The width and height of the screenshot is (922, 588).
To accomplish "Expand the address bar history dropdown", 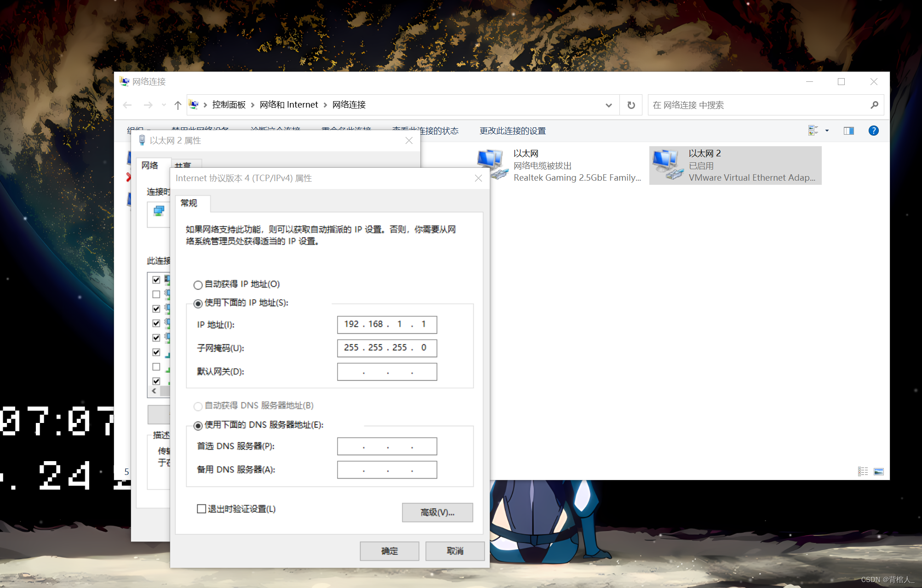I will click(x=609, y=105).
